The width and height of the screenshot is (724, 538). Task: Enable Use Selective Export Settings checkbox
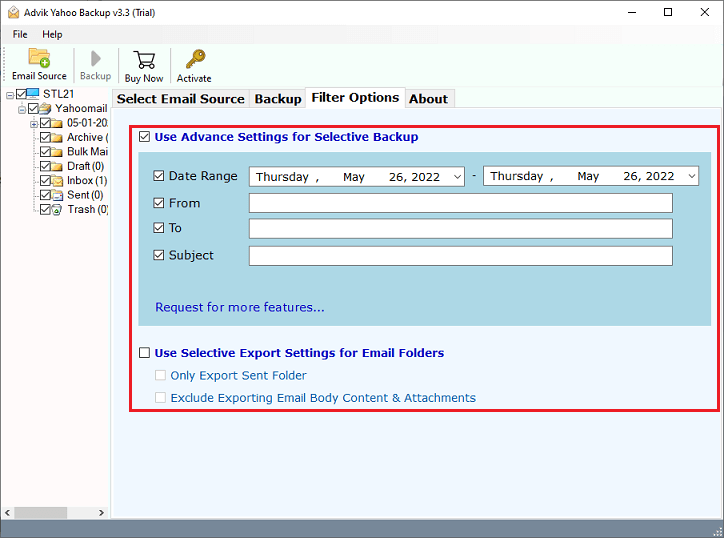tap(146, 353)
